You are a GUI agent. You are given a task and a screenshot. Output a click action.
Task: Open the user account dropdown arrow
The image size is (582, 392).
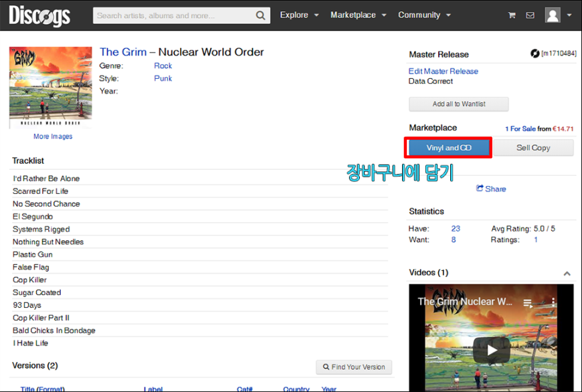(x=569, y=15)
